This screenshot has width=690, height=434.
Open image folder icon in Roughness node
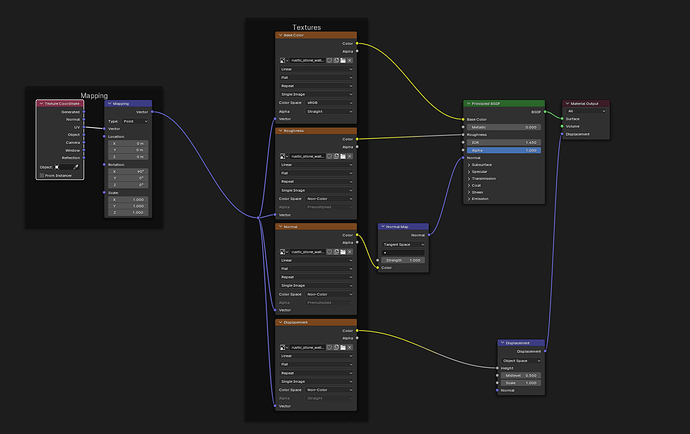[x=343, y=156]
